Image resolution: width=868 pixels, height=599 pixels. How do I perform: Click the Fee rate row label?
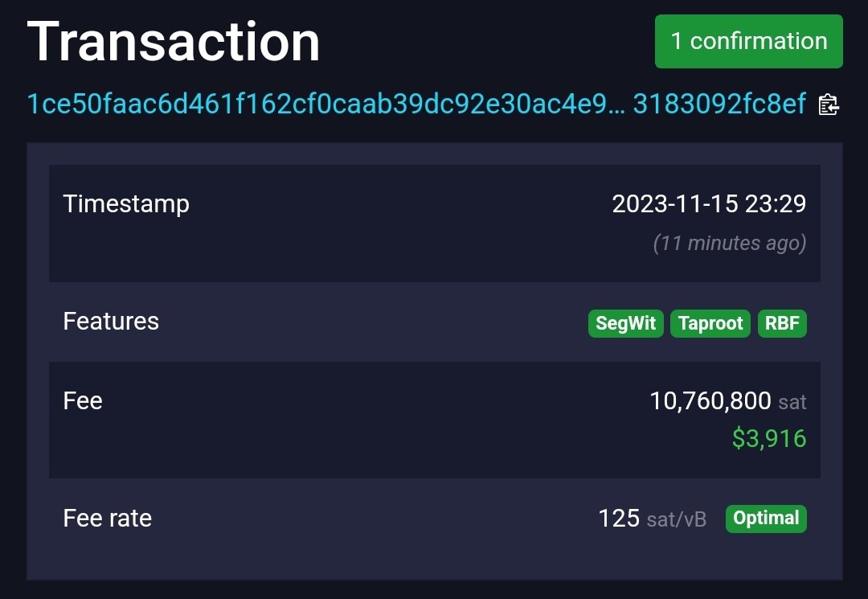coord(107,519)
